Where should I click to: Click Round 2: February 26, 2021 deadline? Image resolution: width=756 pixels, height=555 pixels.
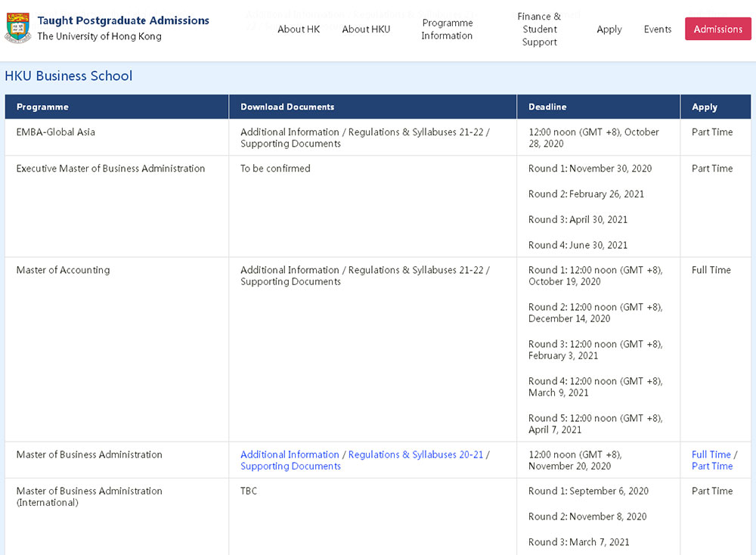point(587,194)
